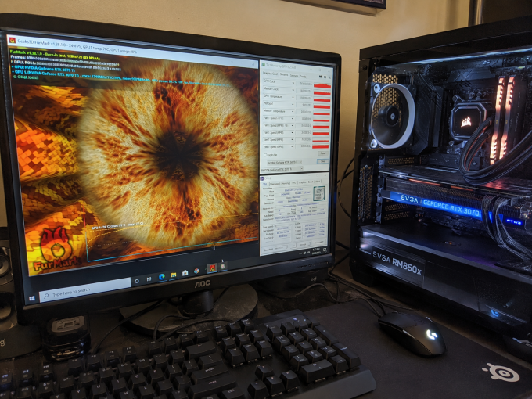
Task: Close the FurMark render window
Action: click(x=253, y=63)
